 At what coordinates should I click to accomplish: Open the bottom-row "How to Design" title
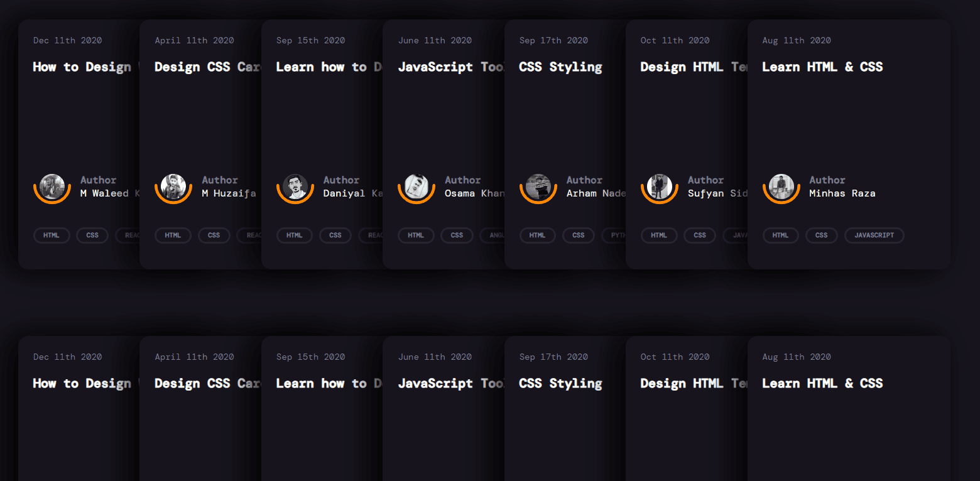click(82, 384)
